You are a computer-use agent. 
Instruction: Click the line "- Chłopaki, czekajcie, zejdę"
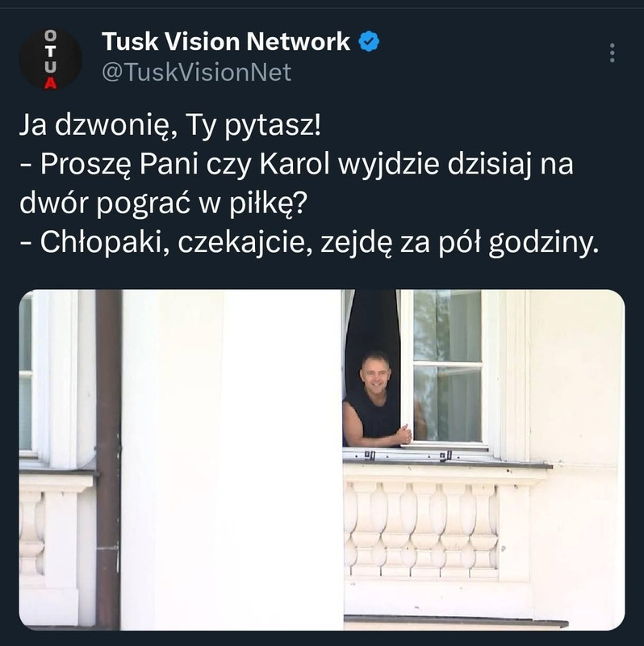pyautogui.click(x=309, y=243)
